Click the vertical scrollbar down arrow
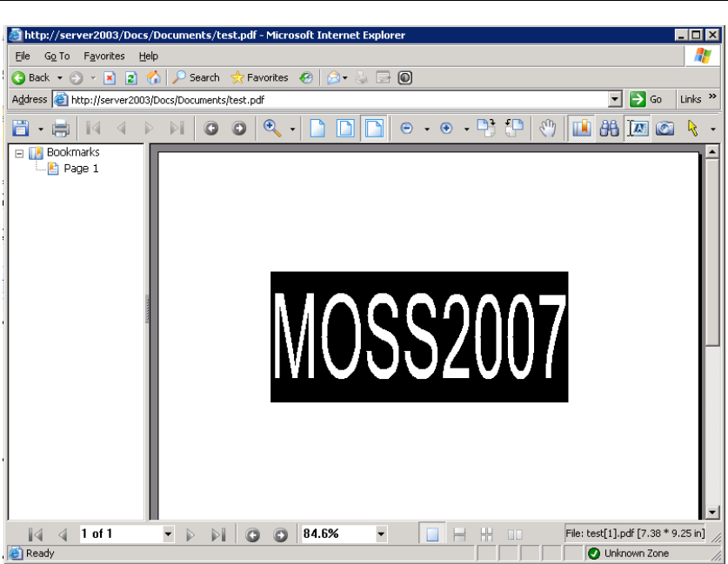Screen dimensions: 728x564 pyautogui.click(x=712, y=512)
